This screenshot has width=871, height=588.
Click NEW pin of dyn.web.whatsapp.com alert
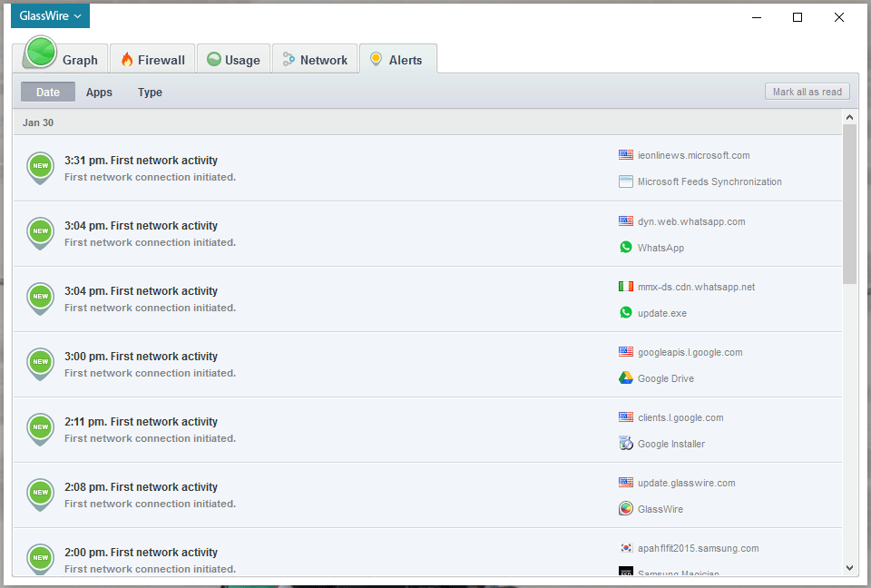pyautogui.click(x=41, y=233)
